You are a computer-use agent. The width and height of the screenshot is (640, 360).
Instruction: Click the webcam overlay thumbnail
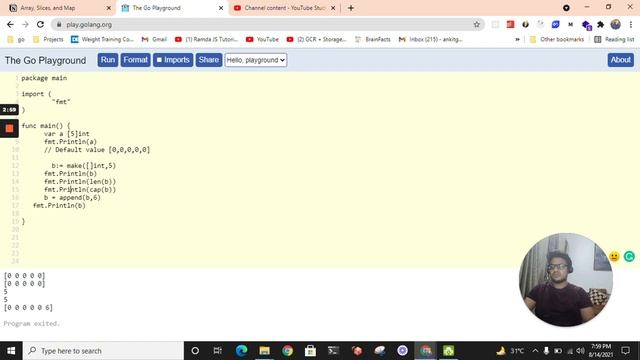566,280
